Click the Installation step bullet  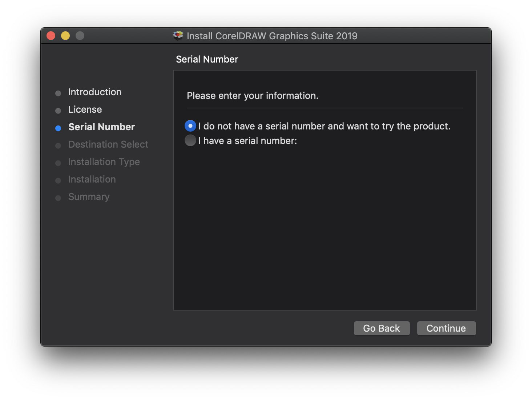click(x=58, y=180)
